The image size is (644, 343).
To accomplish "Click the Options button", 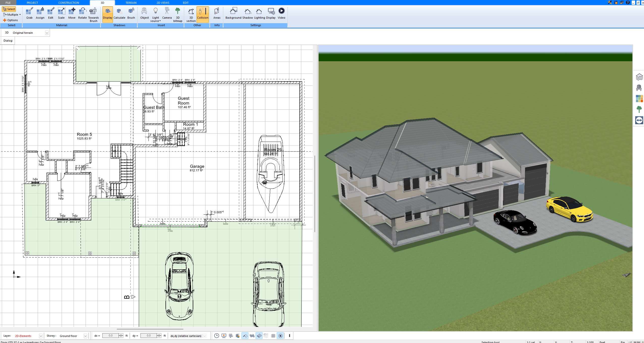I will (10, 20).
